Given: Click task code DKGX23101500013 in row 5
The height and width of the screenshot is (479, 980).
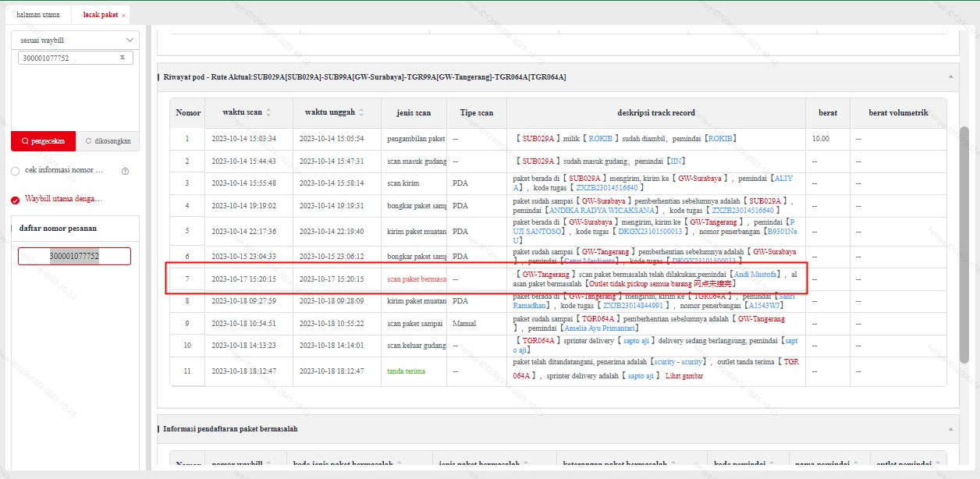Looking at the screenshot, I should pos(650,232).
